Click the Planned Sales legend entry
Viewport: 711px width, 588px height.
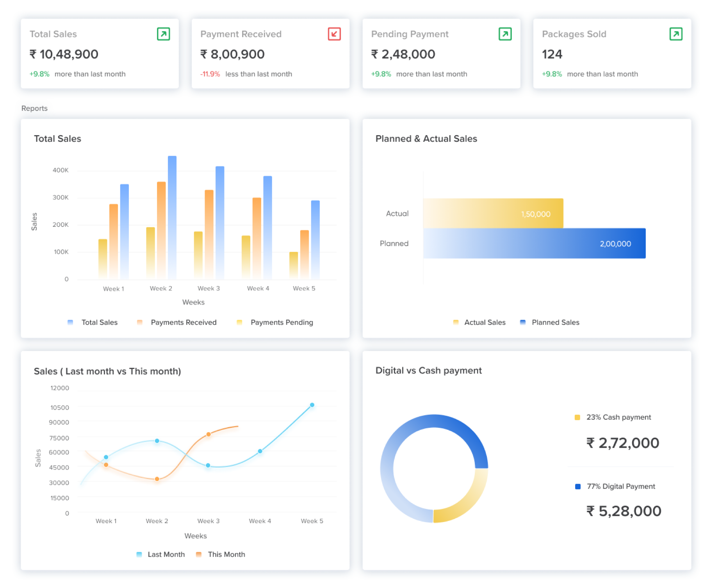click(550, 323)
